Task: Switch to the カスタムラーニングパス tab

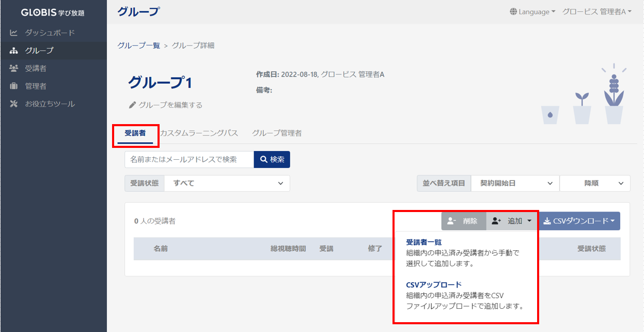Action: point(199,133)
